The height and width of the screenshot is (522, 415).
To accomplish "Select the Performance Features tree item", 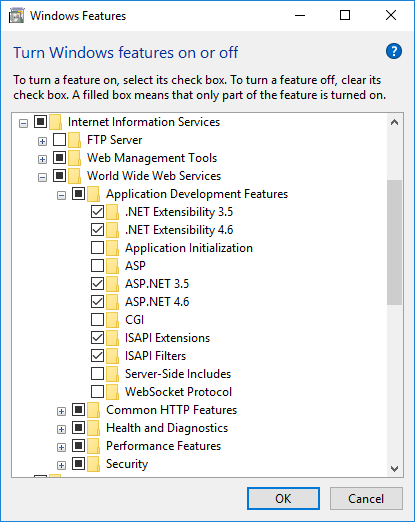I will pos(163,446).
